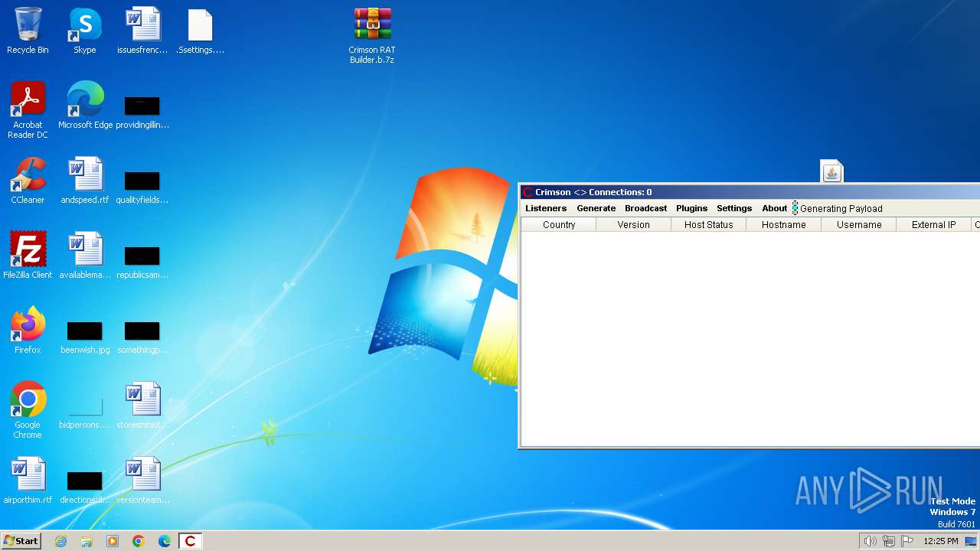The image size is (980, 551).
Task: Open the About menu
Action: [774, 208]
